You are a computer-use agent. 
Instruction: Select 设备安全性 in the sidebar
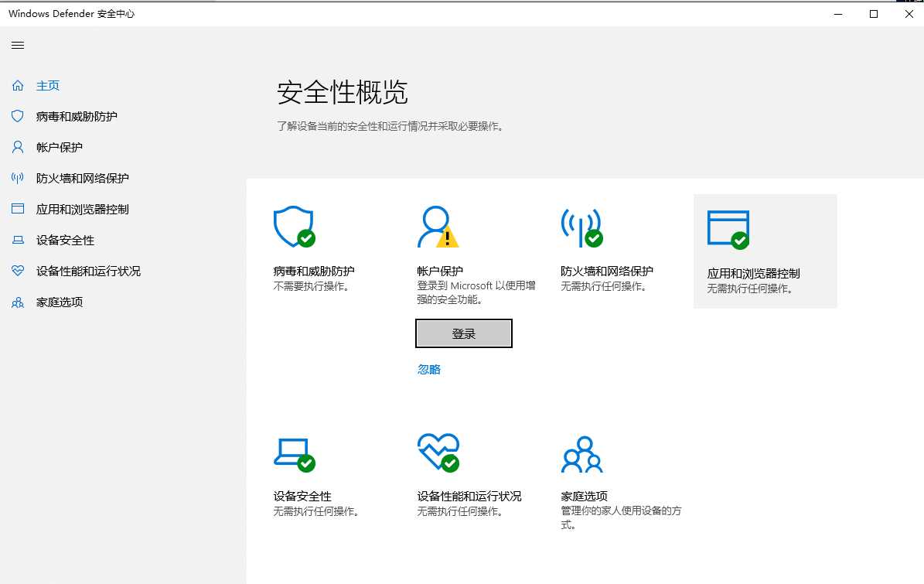tap(66, 240)
